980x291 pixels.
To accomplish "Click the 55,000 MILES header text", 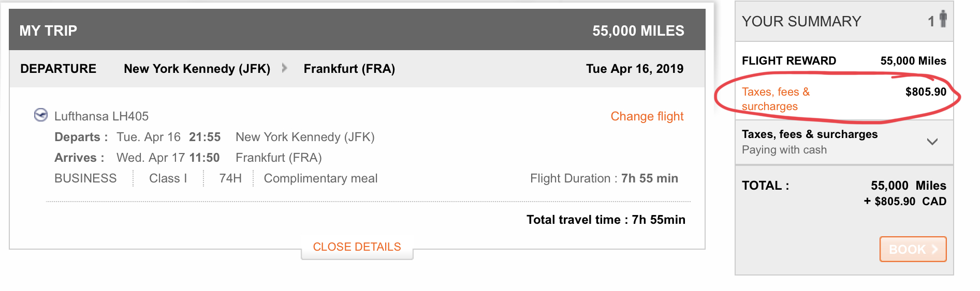I will pos(638,30).
